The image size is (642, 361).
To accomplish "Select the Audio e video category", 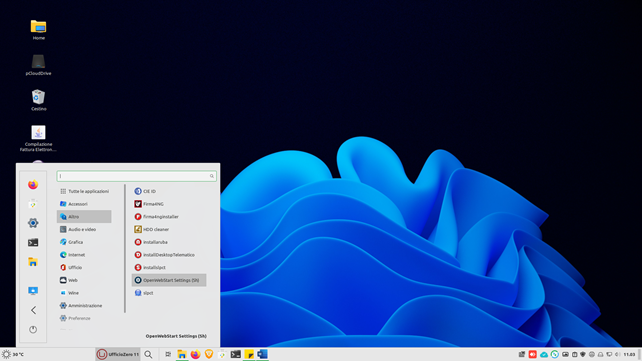I will pyautogui.click(x=84, y=229).
